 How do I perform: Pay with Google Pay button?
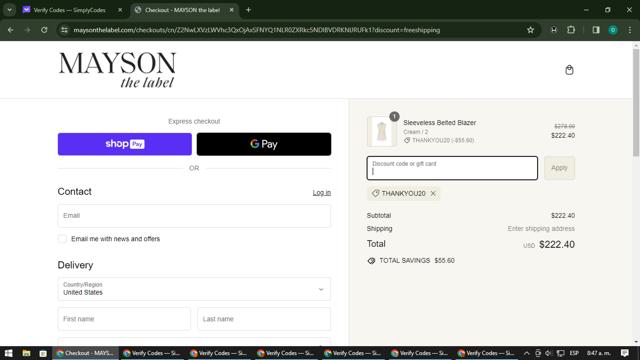click(264, 144)
